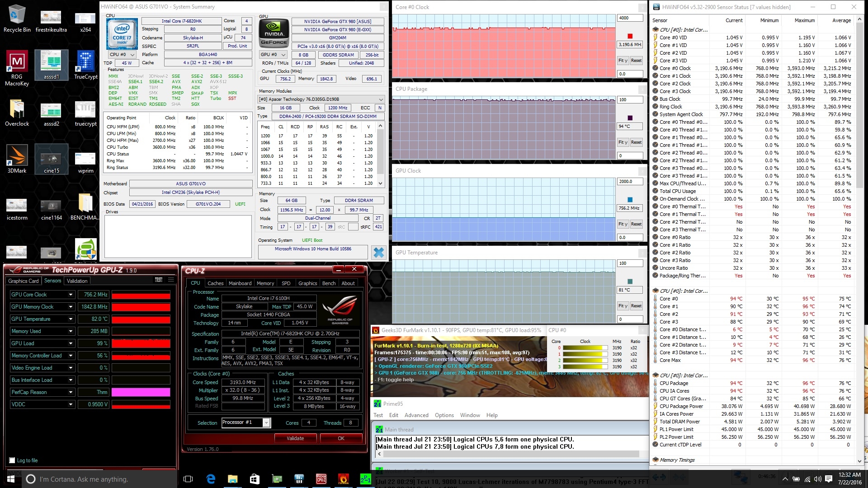Open the Prime95 Options menu
Screen dimensions: 868x488
pyautogui.click(x=444, y=415)
